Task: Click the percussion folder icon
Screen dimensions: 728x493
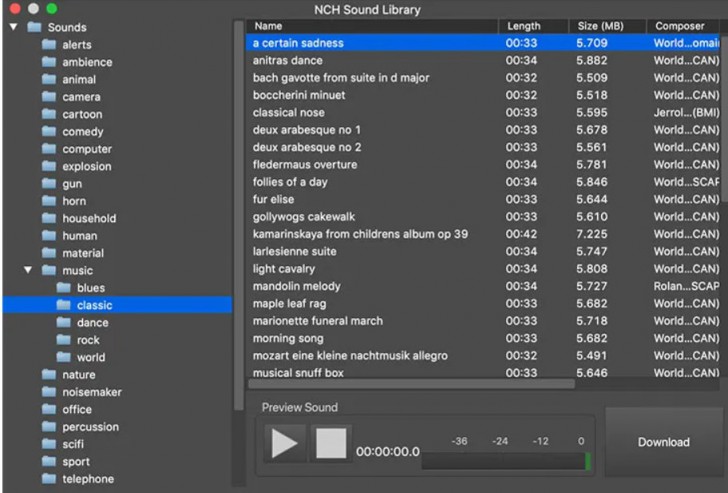Action: tap(49, 426)
